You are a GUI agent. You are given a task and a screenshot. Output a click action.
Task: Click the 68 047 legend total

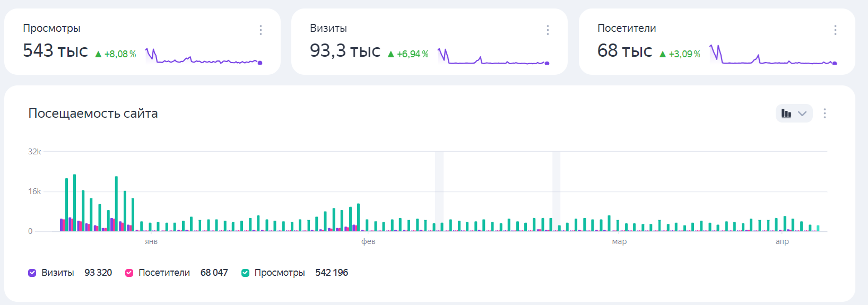coord(214,273)
